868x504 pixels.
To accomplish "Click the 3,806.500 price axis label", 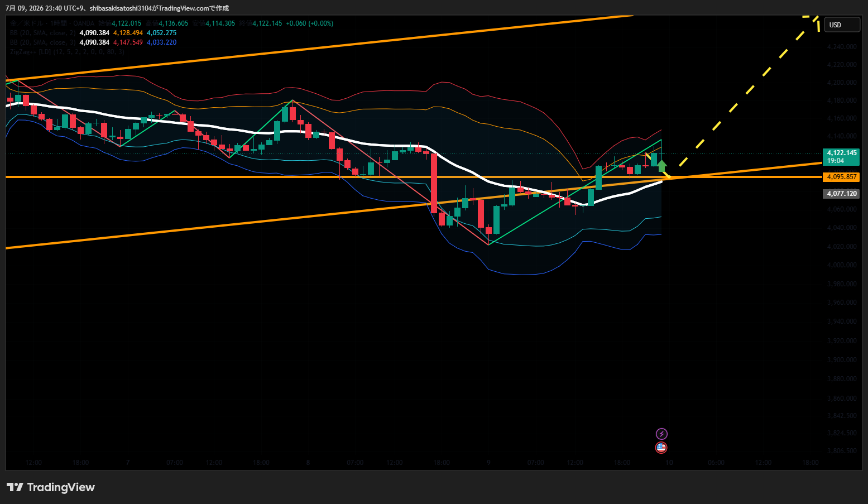I will pos(842,451).
